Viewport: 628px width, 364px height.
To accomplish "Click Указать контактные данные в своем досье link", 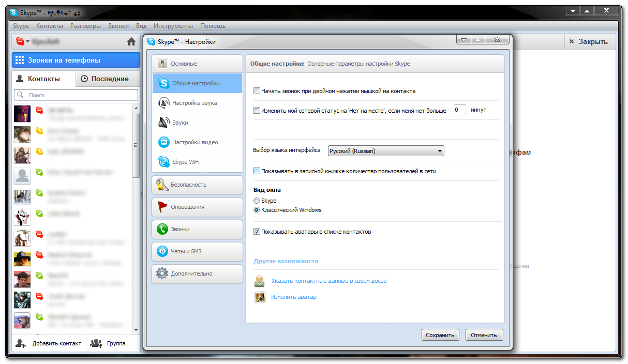I will pyautogui.click(x=328, y=281).
